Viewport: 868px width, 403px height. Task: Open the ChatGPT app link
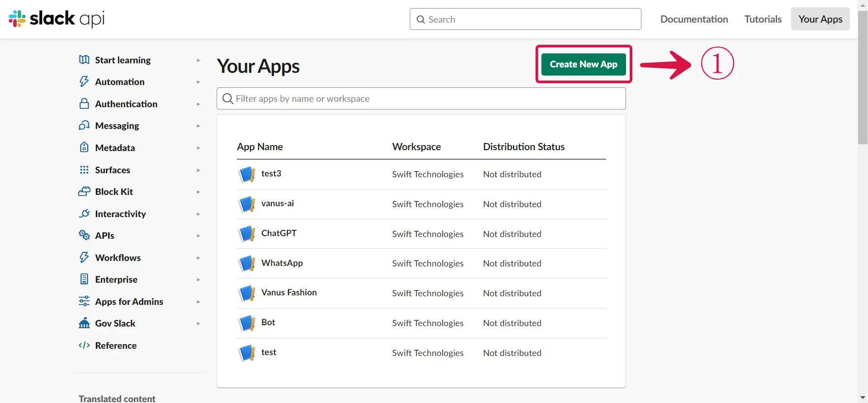[x=279, y=233]
